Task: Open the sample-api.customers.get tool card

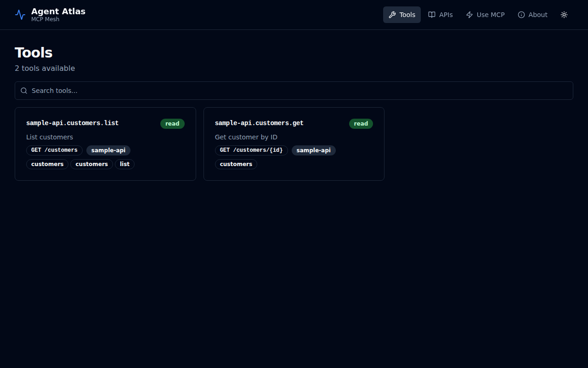Action: point(259,123)
